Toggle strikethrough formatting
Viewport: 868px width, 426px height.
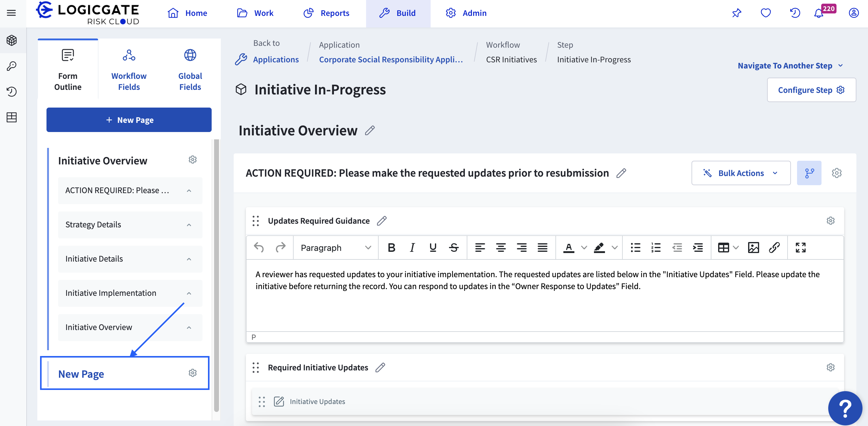[x=454, y=248]
